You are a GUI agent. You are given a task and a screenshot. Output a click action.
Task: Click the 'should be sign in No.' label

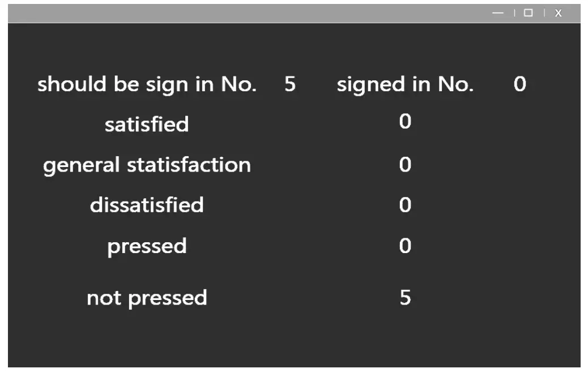pyautogui.click(x=147, y=85)
